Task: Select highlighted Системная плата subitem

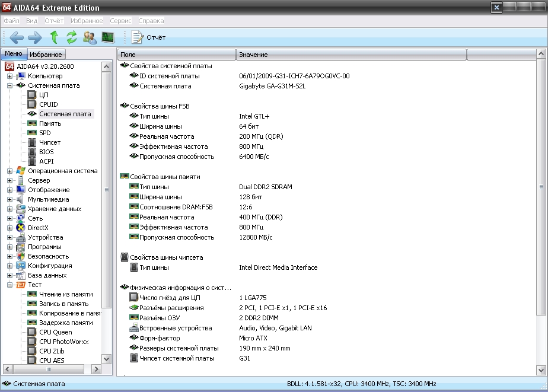Action: [x=65, y=113]
